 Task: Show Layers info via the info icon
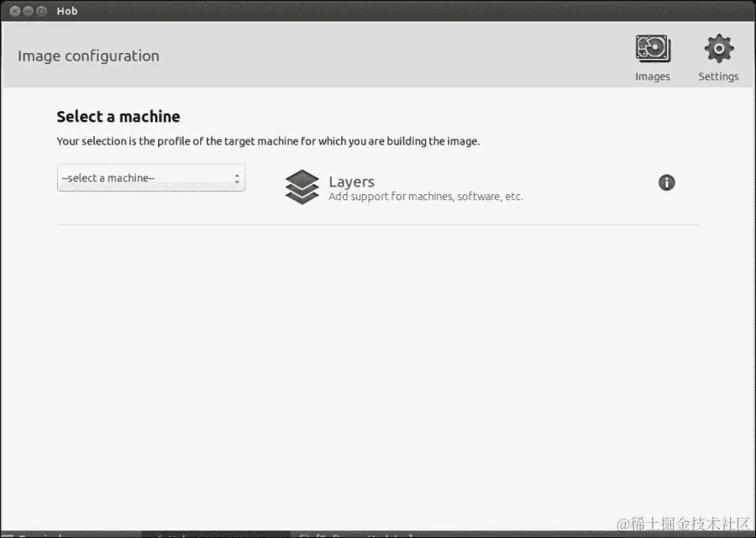click(x=667, y=182)
